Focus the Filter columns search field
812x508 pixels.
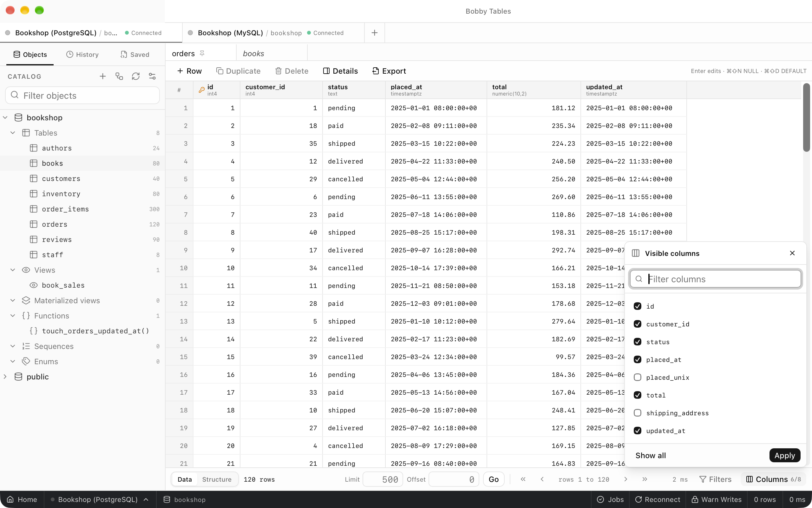coord(716,279)
